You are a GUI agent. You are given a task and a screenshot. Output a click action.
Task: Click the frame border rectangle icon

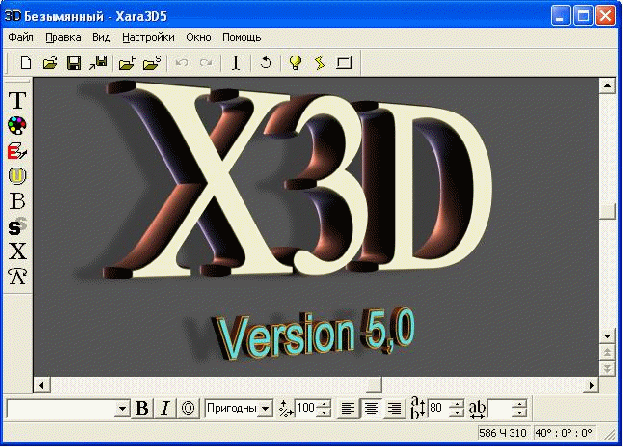coord(344,63)
